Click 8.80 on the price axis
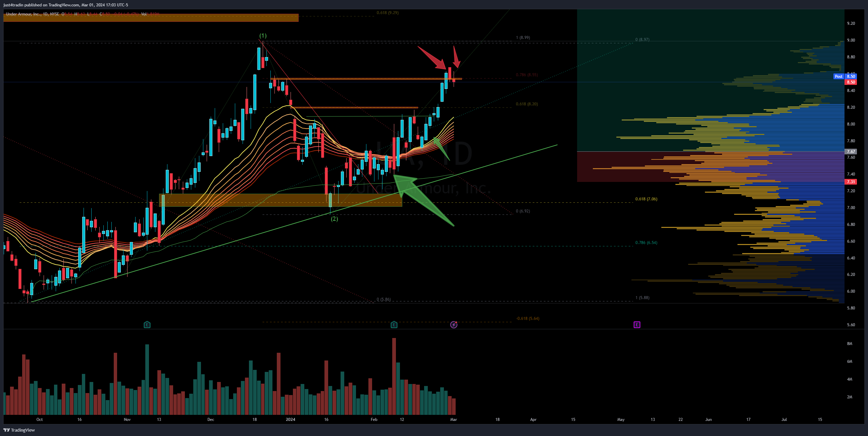 pos(851,57)
